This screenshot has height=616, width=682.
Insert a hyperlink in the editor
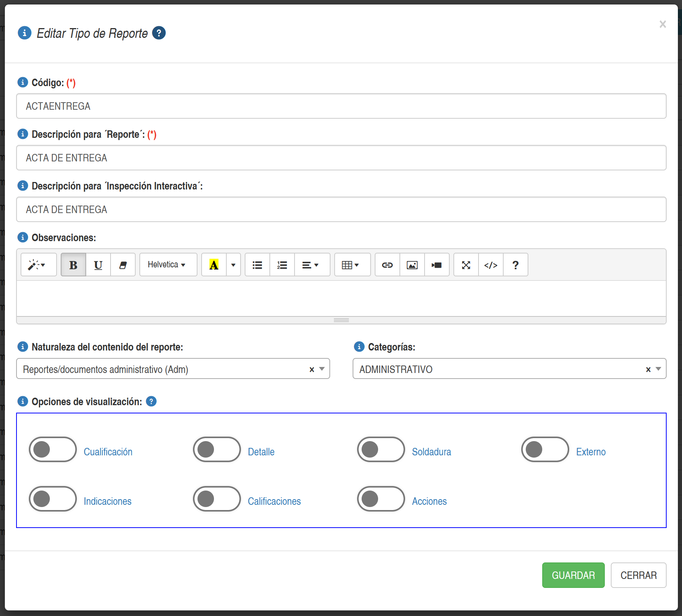tap(387, 265)
